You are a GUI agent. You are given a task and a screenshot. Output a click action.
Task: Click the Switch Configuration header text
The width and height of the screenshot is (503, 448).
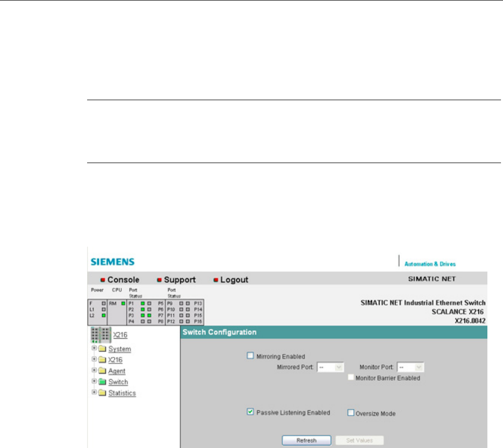tap(220, 332)
